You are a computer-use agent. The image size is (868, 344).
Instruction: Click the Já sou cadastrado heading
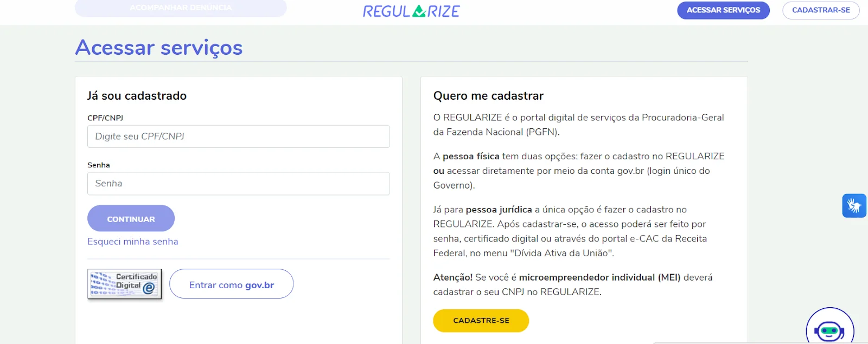(x=137, y=96)
